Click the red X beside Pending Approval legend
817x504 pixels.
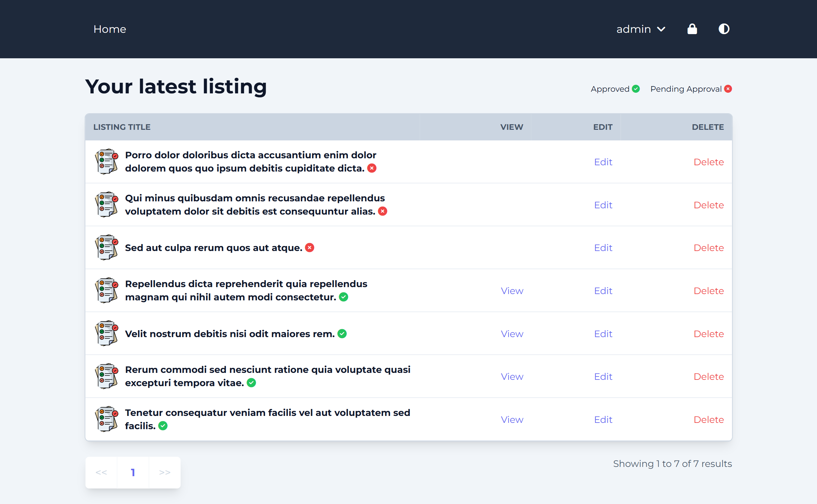pos(728,89)
